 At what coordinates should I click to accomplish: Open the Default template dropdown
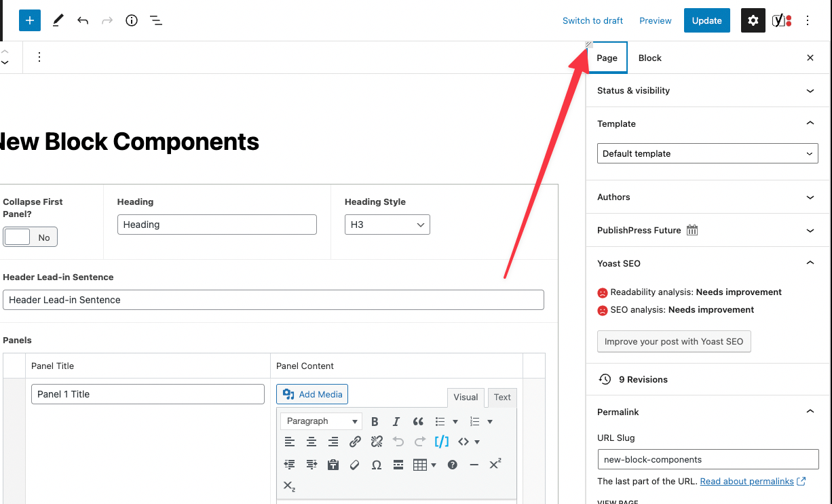click(707, 153)
